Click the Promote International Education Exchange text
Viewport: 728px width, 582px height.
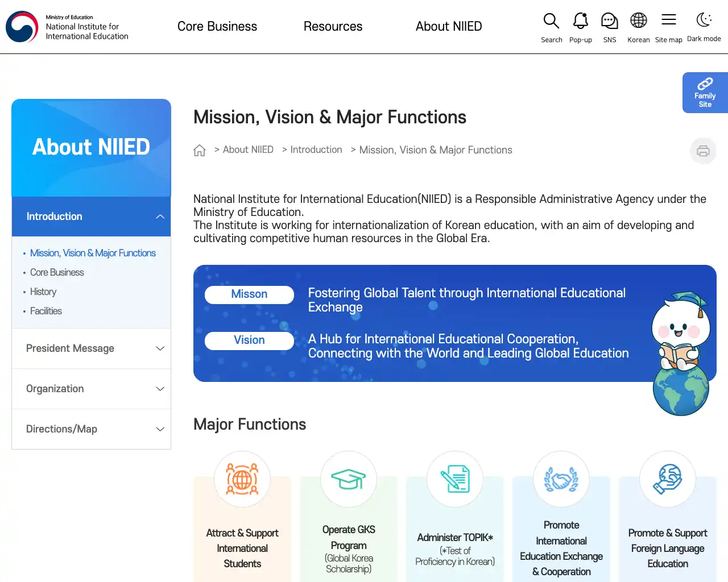(x=561, y=548)
